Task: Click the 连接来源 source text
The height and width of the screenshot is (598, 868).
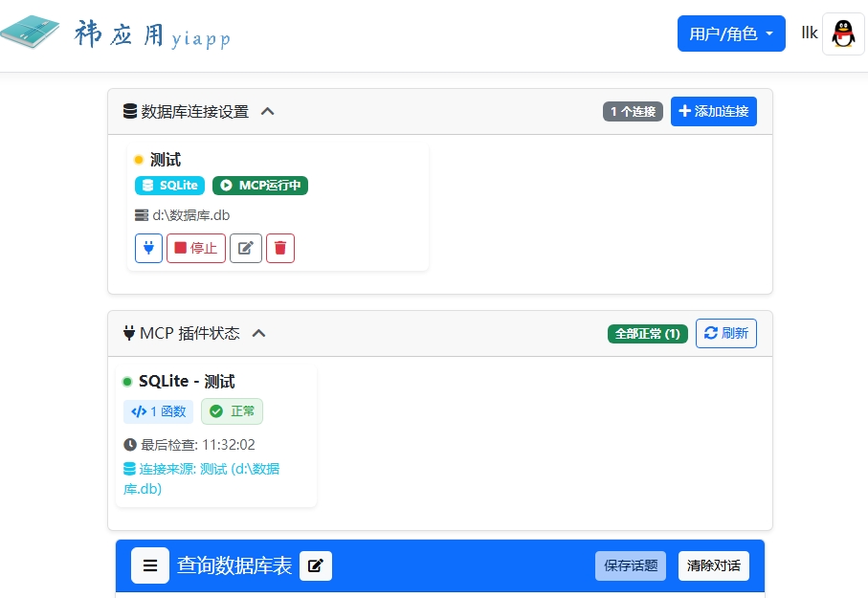Action: pyautogui.click(x=202, y=479)
